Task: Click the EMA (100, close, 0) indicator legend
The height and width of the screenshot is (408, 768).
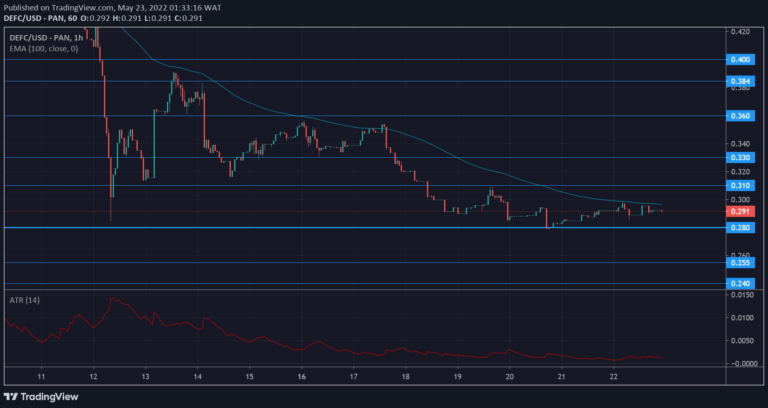Action: [44, 48]
